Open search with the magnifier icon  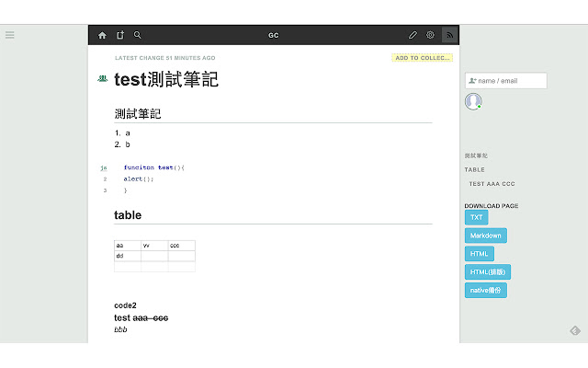click(x=138, y=35)
